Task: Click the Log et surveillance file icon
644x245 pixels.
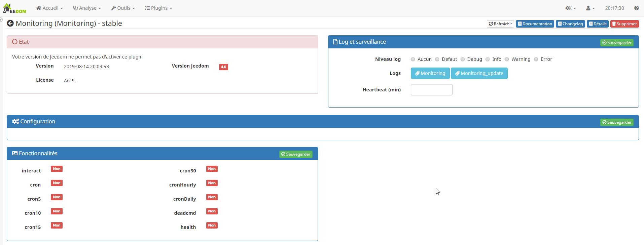Action: 335,42
